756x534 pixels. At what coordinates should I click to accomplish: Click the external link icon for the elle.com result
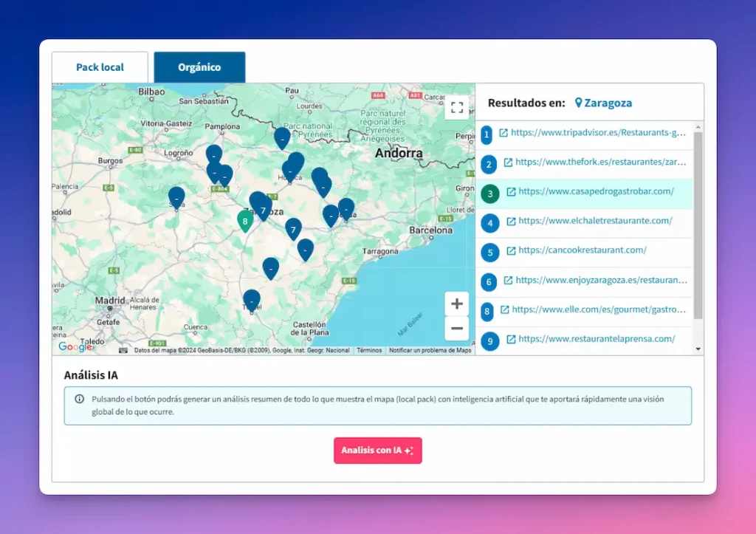coord(505,311)
